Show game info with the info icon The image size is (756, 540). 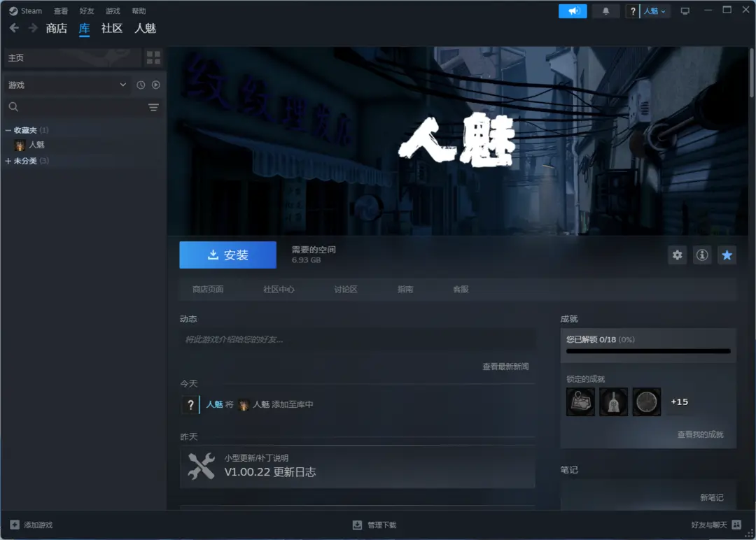click(x=702, y=255)
